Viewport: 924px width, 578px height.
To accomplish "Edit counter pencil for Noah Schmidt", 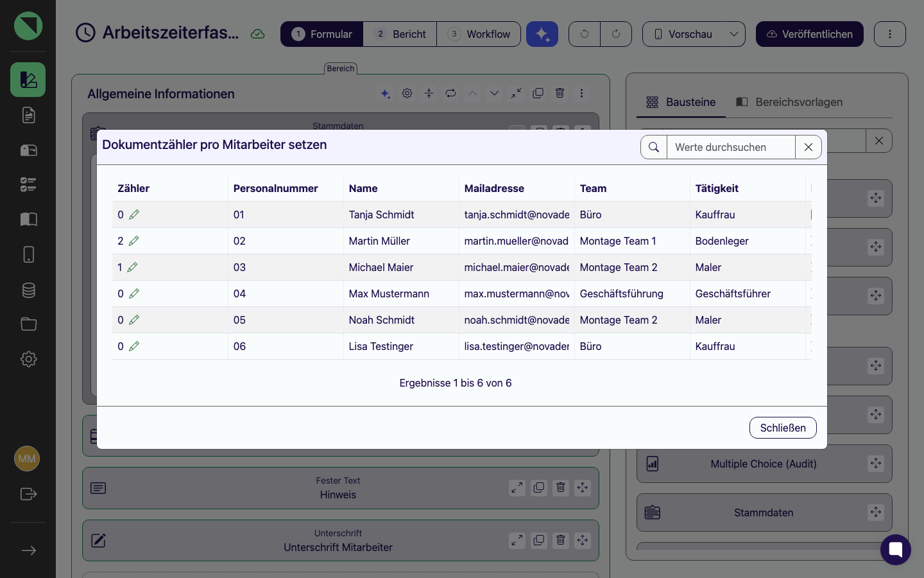I will (x=134, y=320).
